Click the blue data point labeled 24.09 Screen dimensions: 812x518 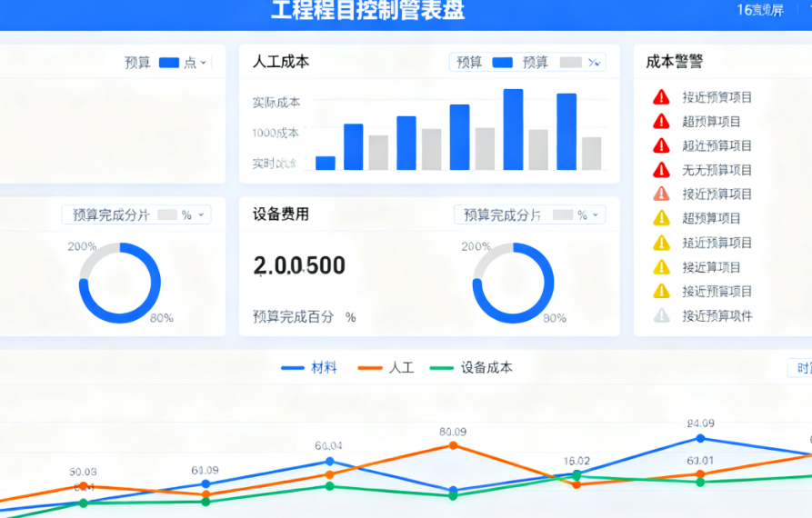[700, 438]
